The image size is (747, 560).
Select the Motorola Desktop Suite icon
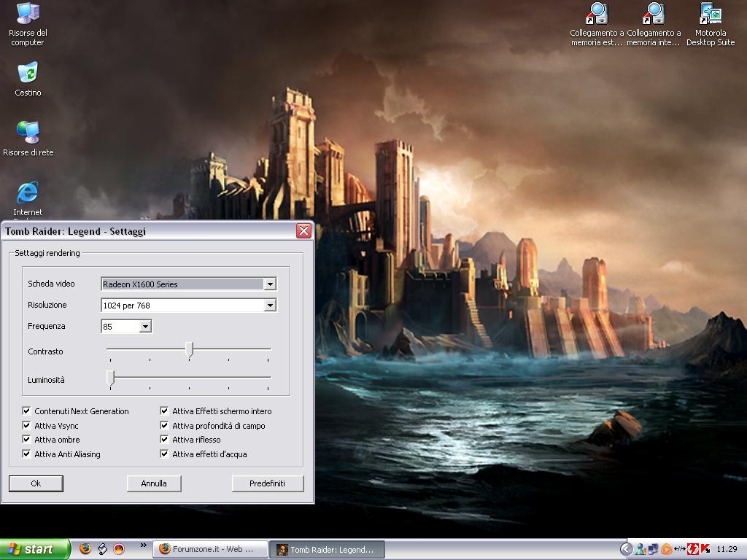point(711,24)
